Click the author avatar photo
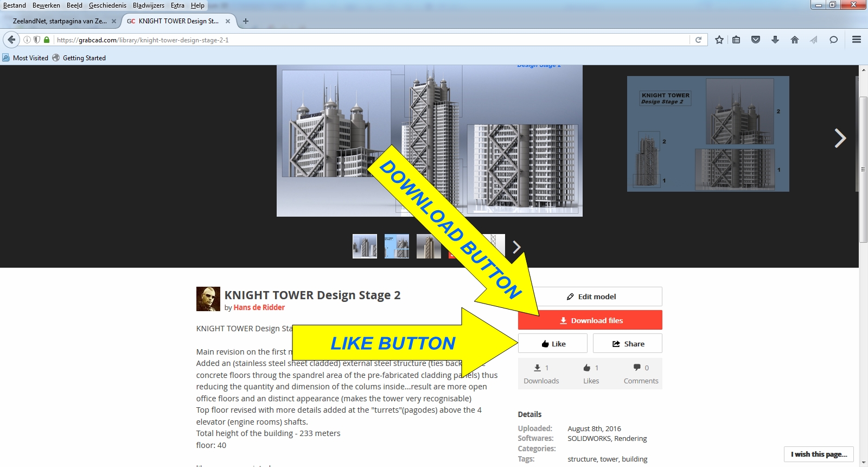Image resolution: width=868 pixels, height=467 pixels. click(x=208, y=299)
